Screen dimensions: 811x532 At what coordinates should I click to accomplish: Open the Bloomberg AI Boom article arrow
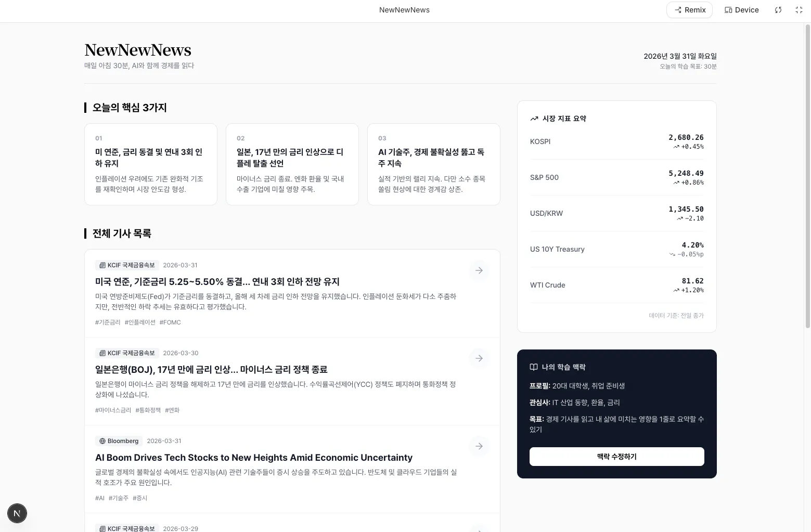click(479, 446)
